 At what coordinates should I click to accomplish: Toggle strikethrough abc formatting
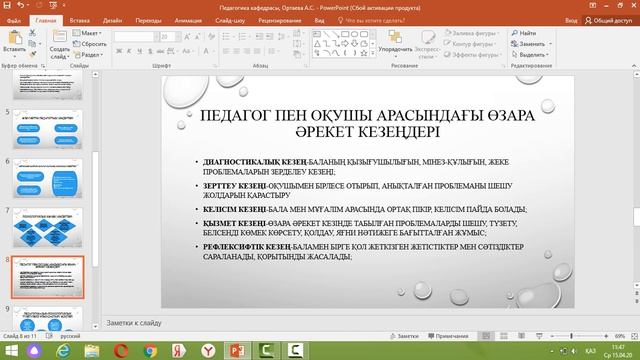tap(160, 51)
